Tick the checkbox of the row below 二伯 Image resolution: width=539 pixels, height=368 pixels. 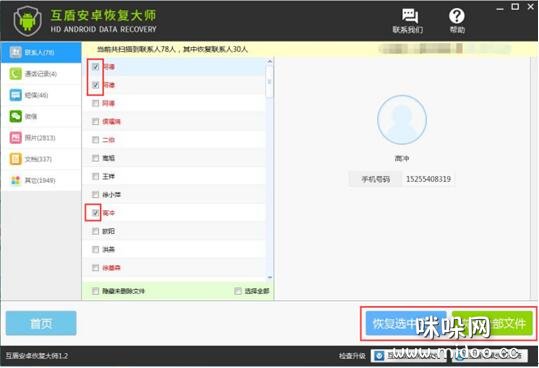[x=96, y=158]
